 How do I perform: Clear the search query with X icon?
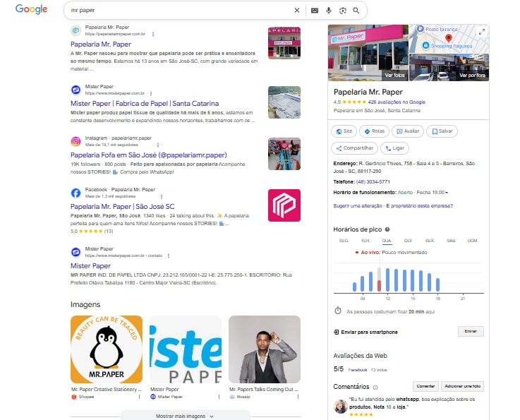coord(297,11)
